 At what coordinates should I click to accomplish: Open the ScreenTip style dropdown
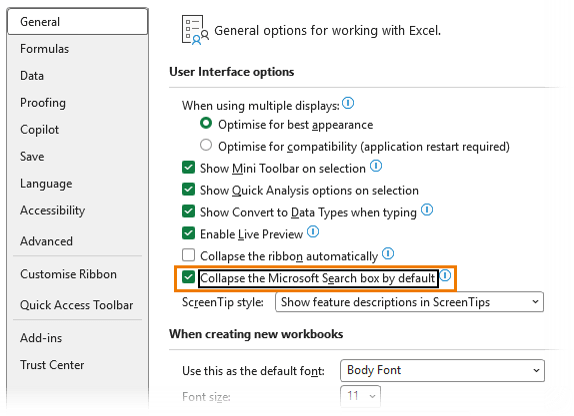[x=409, y=302]
